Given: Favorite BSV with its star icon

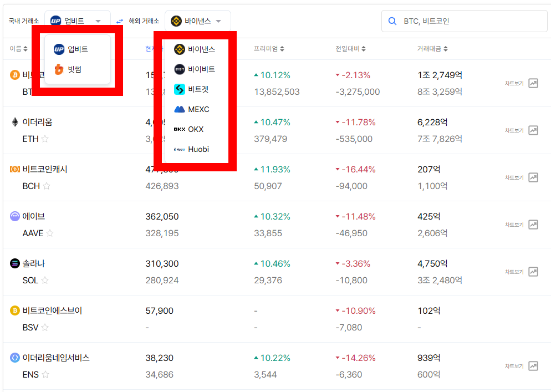Looking at the screenshot, I should click(x=45, y=327).
